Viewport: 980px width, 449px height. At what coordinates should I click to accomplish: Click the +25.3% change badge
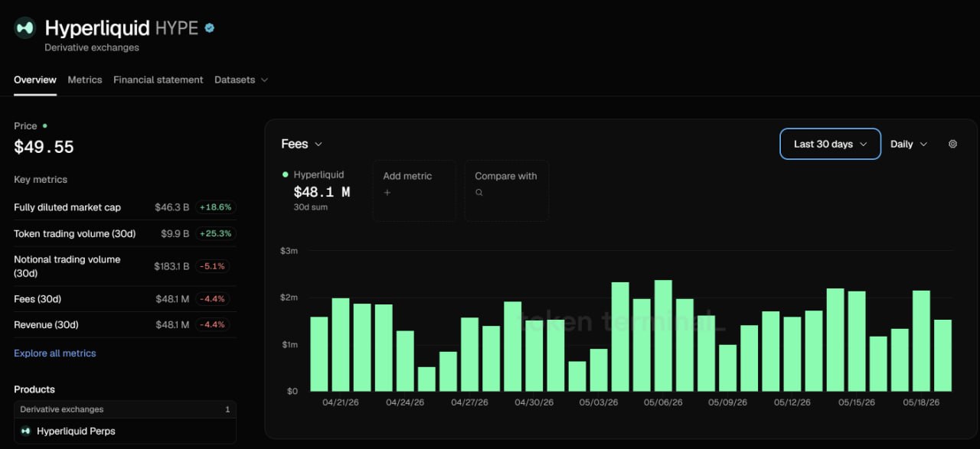[x=216, y=233]
